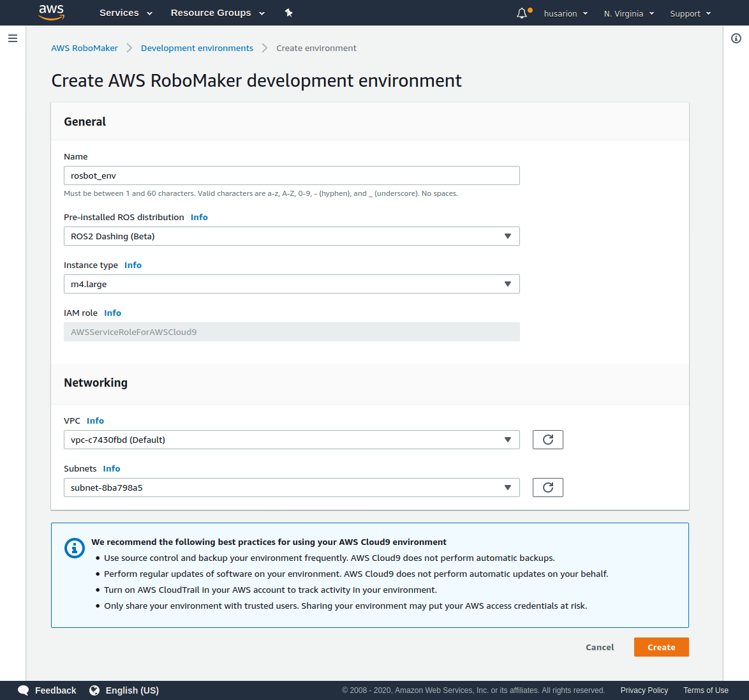Screen dimensions: 749x700
Task: Click the Feedback speech bubble icon
Action: coord(24,690)
